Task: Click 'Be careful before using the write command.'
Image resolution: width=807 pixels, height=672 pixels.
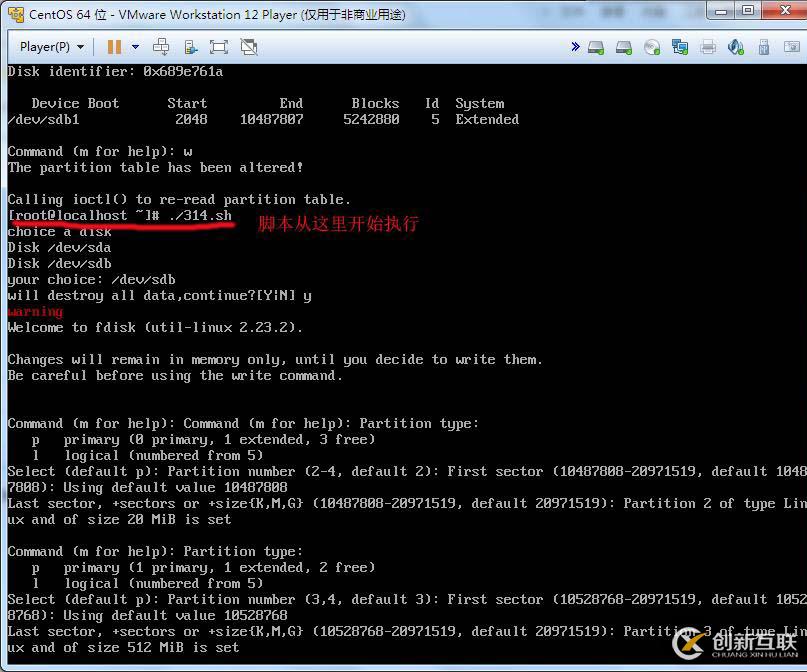Action: [175, 376]
